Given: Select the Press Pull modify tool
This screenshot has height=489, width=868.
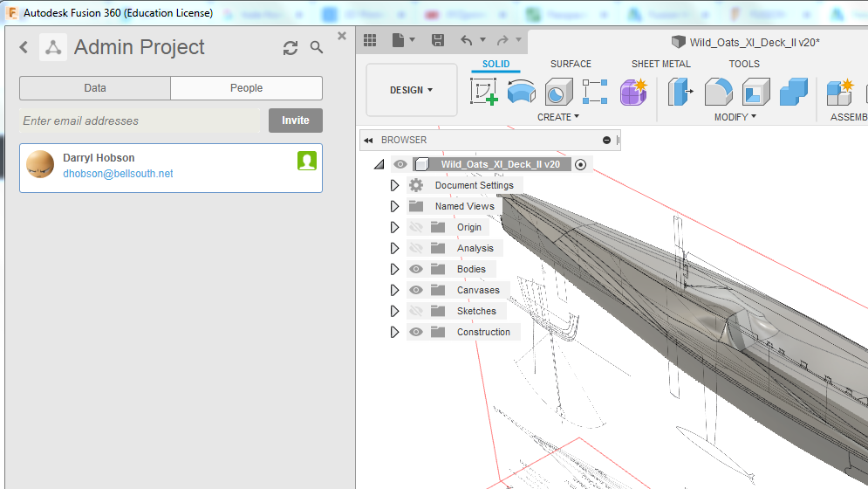Looking at the screenshot, I should coord(680,92).
